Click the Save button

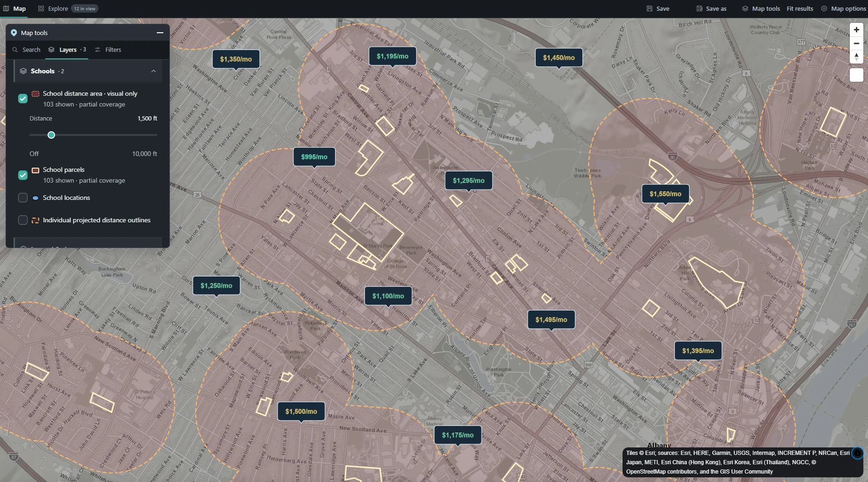(658, 8)
